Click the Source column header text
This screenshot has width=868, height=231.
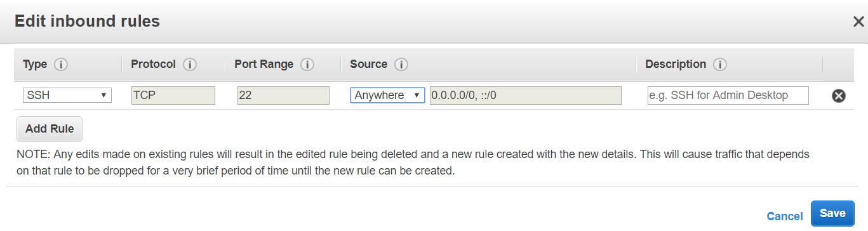[368, 64]
